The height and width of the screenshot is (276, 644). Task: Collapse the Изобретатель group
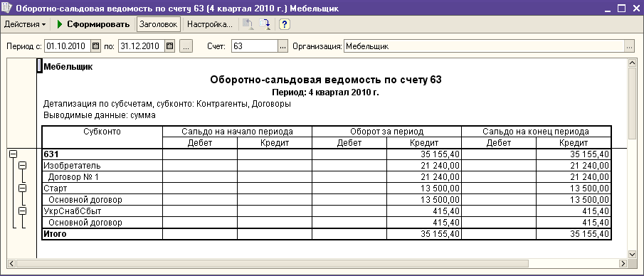[x=23, y=165]
